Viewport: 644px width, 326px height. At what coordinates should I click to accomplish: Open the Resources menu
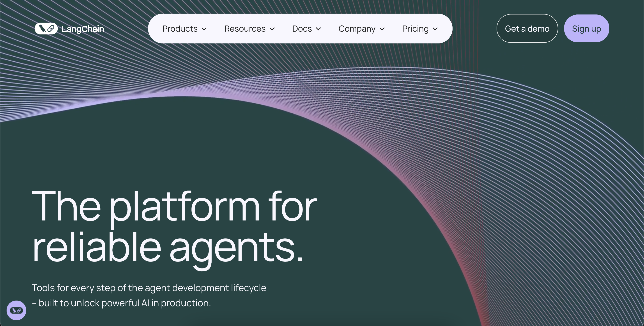(249, 29)
